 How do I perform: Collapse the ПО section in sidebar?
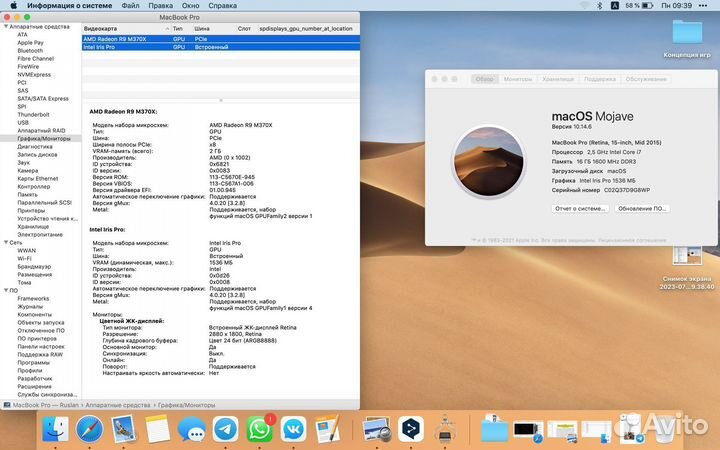(x=6, y=291)
